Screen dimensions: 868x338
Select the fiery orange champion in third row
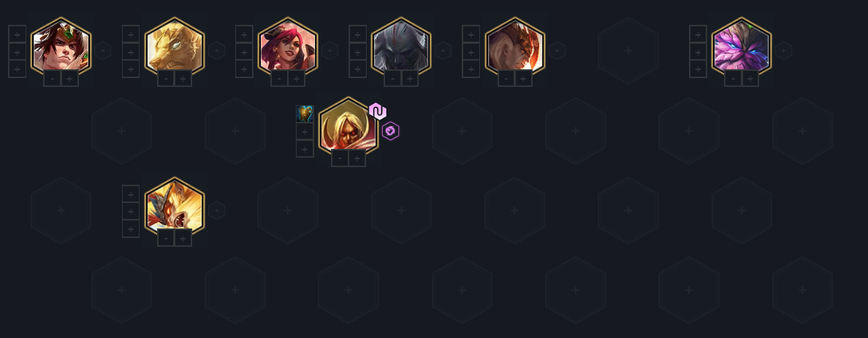pyautogui.click(x=175, y=207)
